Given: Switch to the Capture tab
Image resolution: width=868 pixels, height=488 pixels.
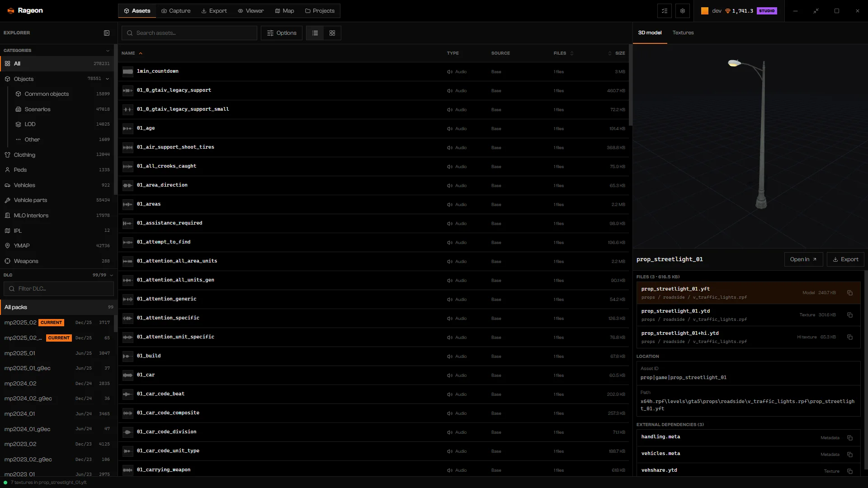Looking at the screenshot, I should [x=176, y=11].
